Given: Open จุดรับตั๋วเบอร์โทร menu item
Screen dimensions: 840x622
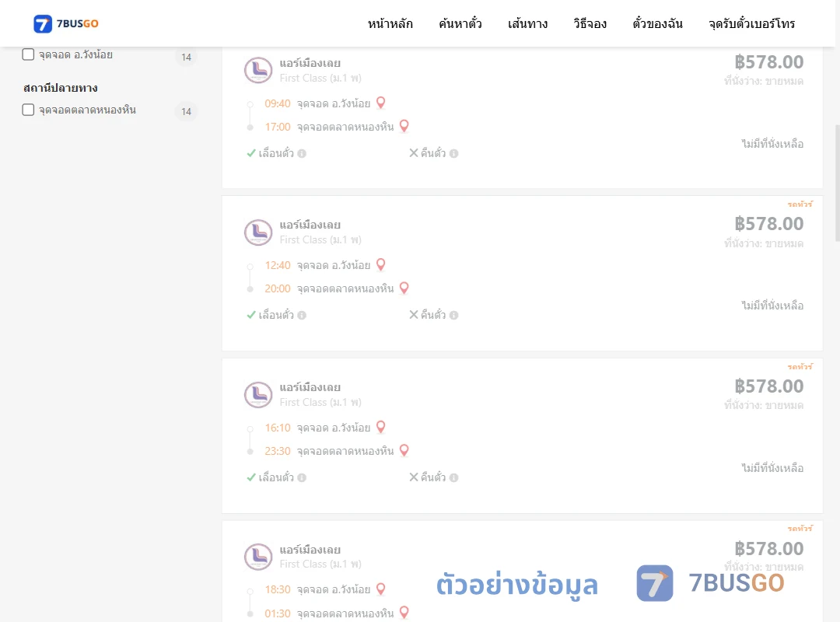Looking at the screenshot, I should (751, 23).
